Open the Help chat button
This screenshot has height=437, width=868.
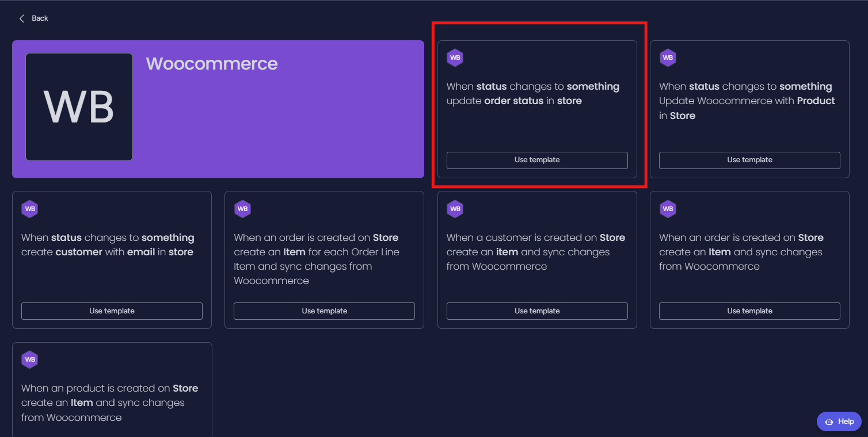(839, 421)
